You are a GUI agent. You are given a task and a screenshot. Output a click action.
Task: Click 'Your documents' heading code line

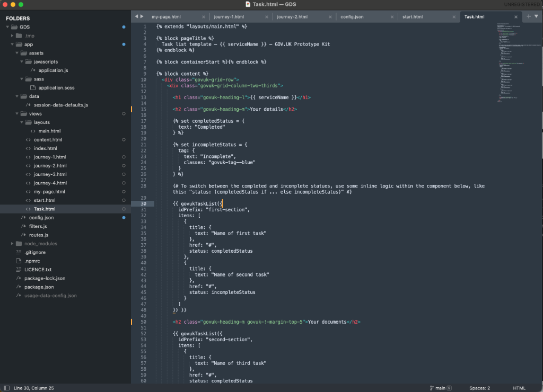tap(266, 322)
